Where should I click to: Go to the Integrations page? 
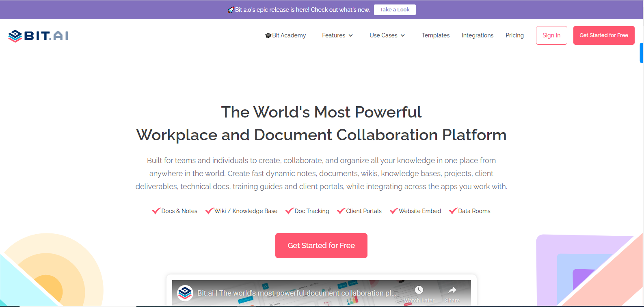478,35
